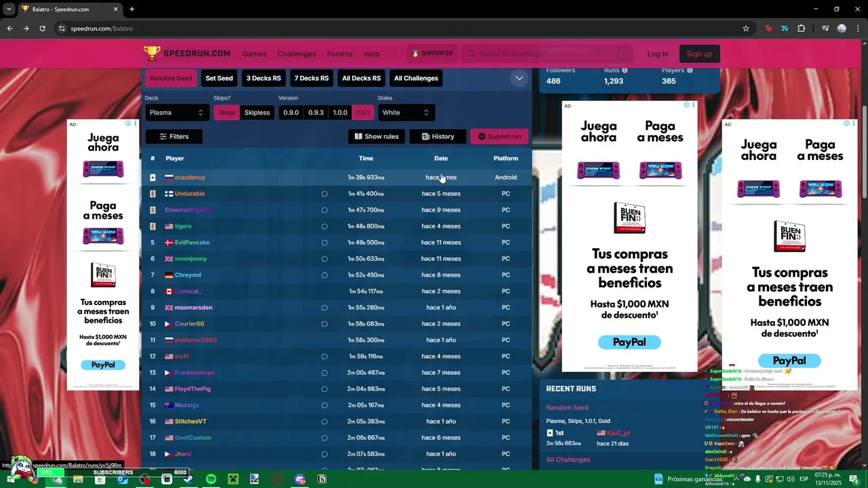Open video icon on Courier60's run row
The width and height of the screenshot is (868, 488).
tap(324, 324)
